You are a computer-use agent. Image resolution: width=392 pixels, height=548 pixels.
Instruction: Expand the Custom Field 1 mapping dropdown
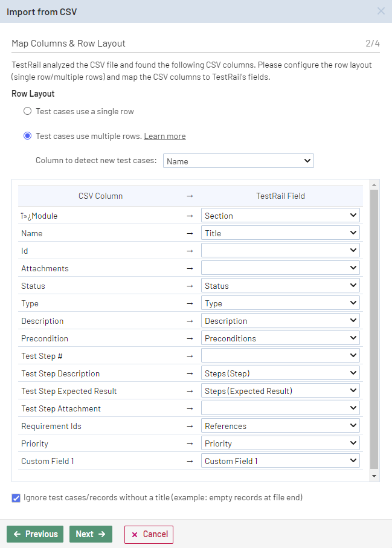click(280, 461)
